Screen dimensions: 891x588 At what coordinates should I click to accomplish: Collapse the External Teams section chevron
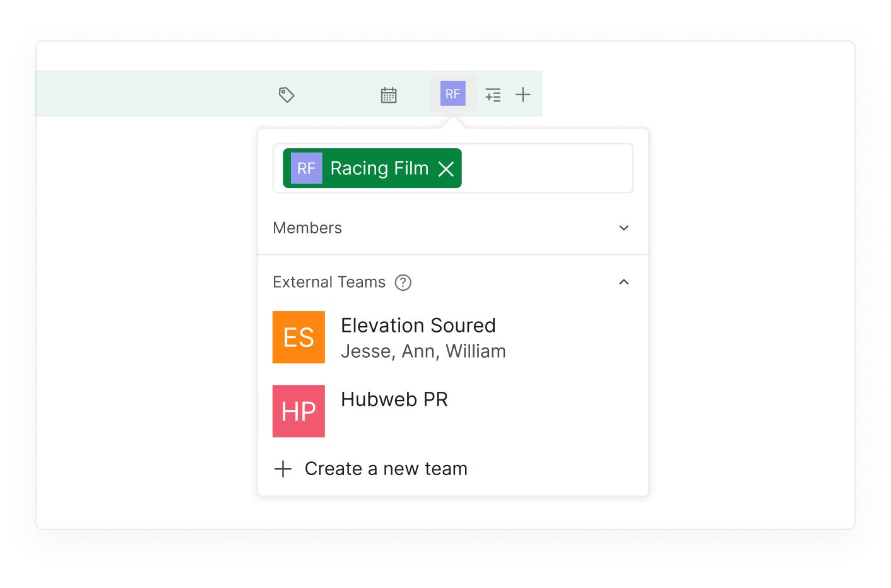click(x=624, y=282)
